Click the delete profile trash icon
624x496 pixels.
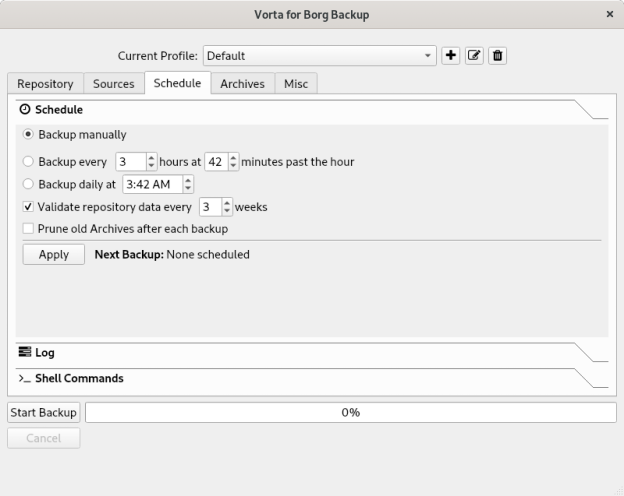click(x=497, y=56)
